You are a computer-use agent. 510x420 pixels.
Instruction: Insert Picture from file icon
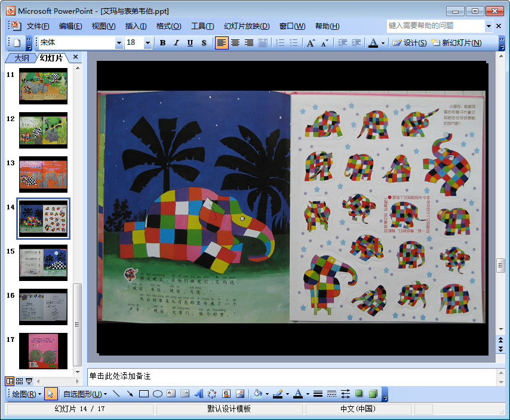(x=240, y=394)
